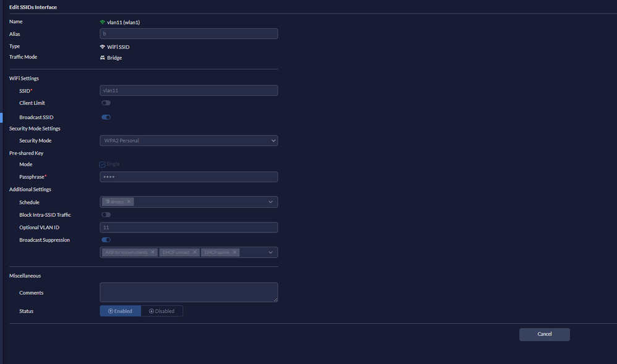The width and height of the screenshot is (617, 364).
Task: Remove the always schedule tag
Action: coord(129,201)
